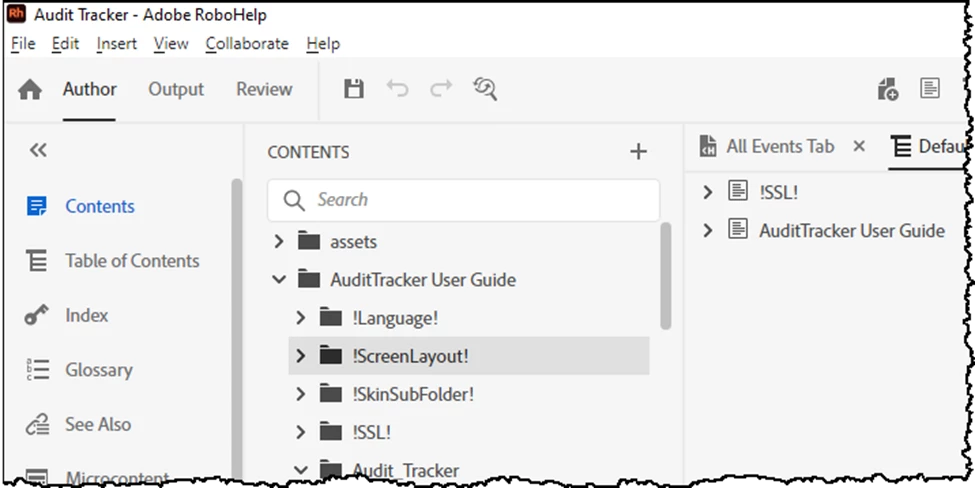
Task: Click the Undo arrow icon
Action: click(x=397, y=89)
